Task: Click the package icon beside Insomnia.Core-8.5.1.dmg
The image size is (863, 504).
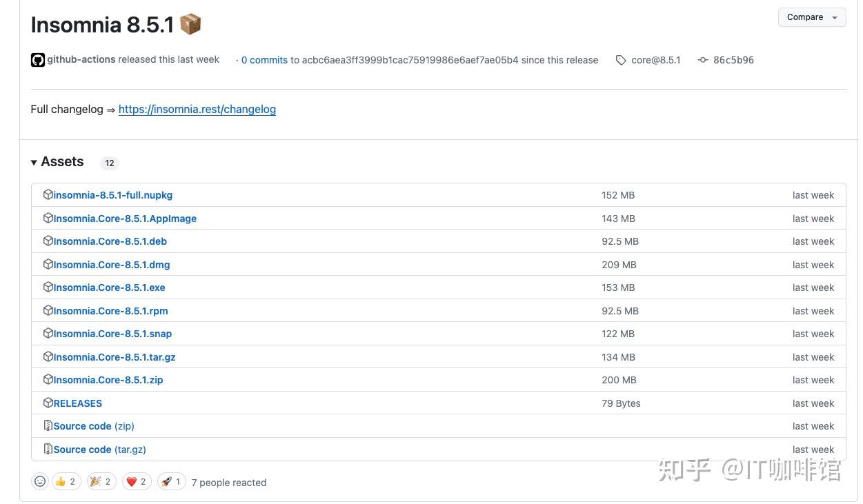Action: tap(48, 264)
